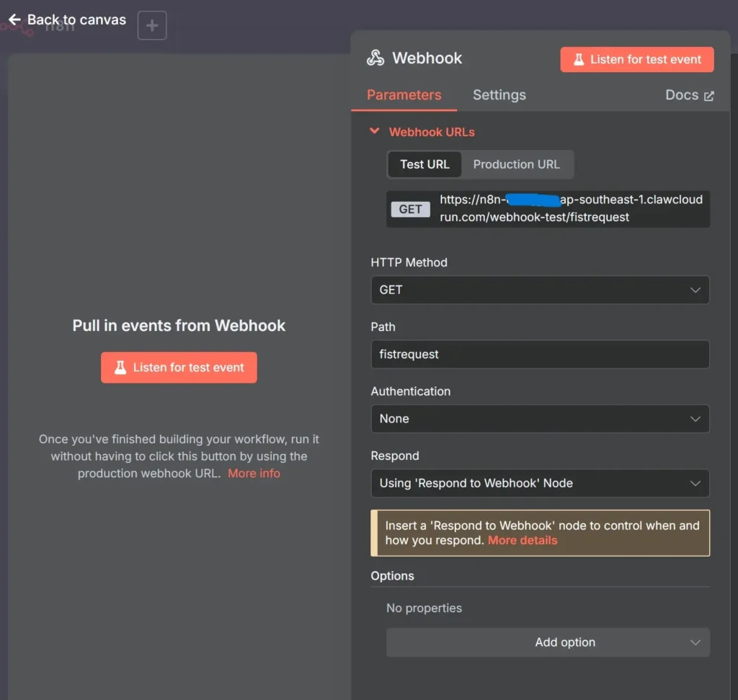Collapse the Webhook URLs section chevron

pos(374,131)
